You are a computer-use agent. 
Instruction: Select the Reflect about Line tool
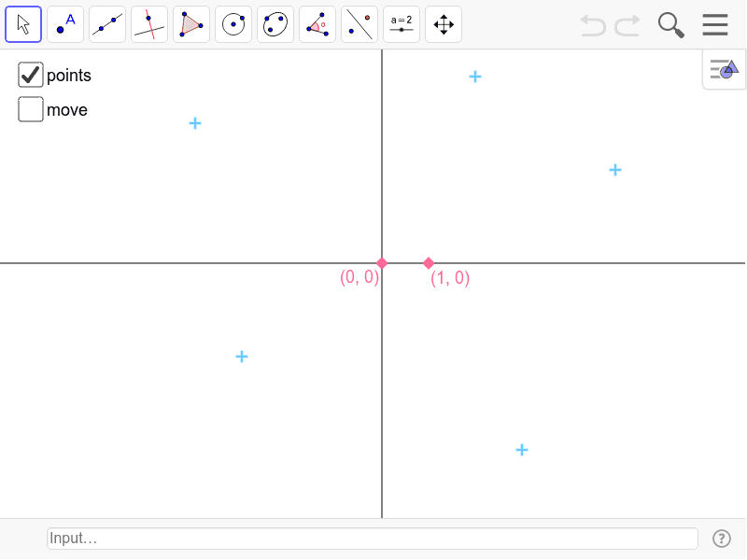tap(359, 24)
